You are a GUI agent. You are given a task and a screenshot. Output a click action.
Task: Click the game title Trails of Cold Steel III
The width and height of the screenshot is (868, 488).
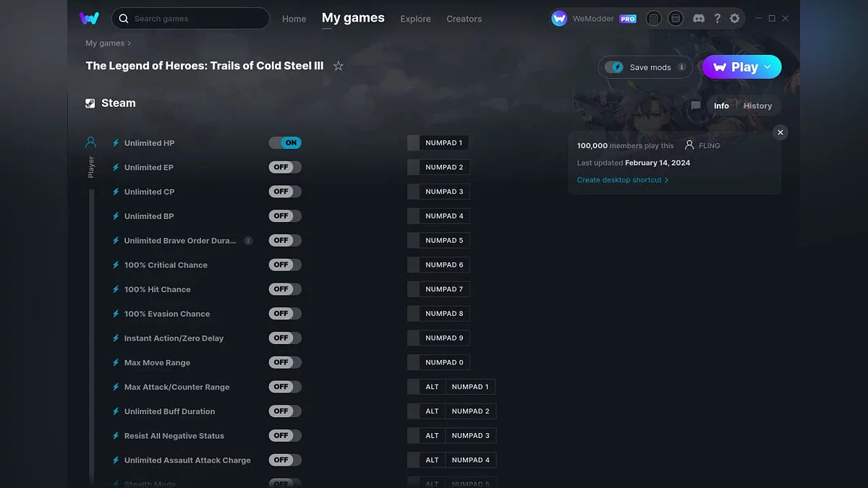[x=205, y=66]
